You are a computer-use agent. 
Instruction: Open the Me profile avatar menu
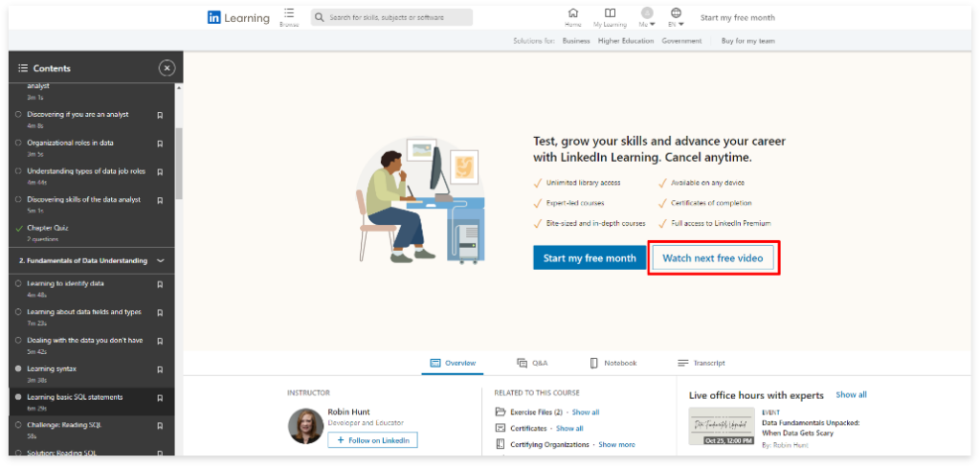coord(647,13)
